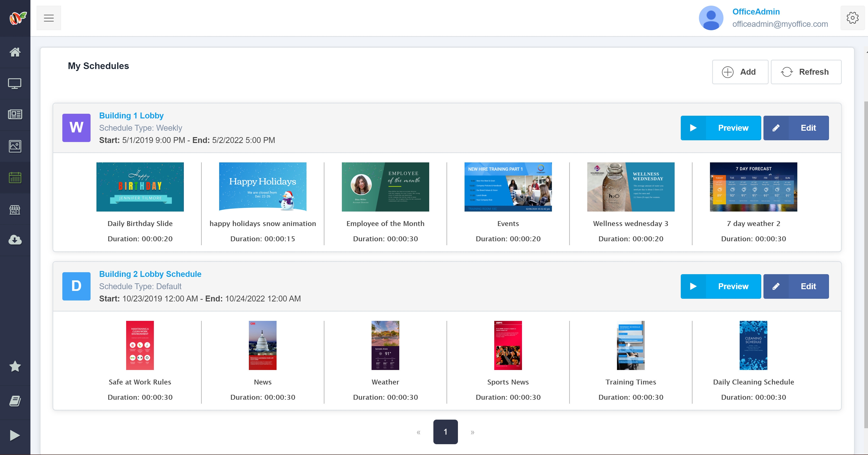Click the cloud download sidebar icon
This screenshot has height=455, width=868.
point(15,240)
